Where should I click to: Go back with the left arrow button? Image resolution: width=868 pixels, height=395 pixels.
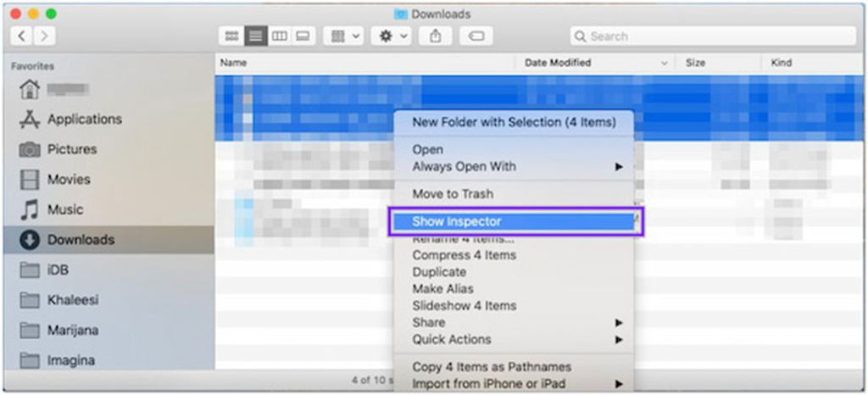coord(22,36)
